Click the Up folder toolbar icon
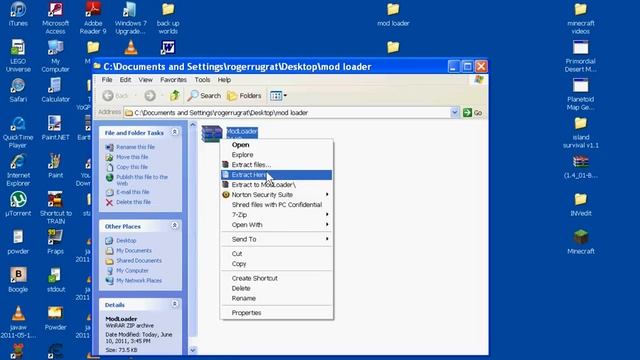The width and height of the screenshot is (640, 360). (175, 96)
